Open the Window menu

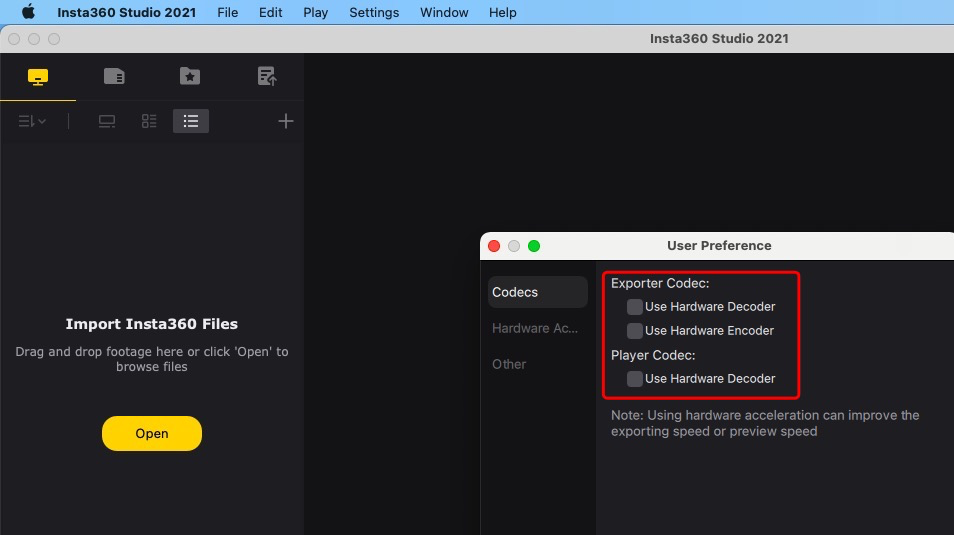444,12
